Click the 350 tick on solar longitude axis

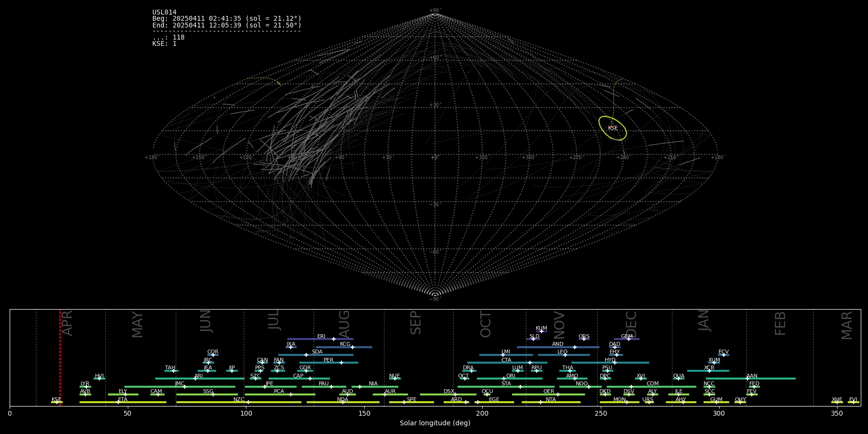tap(837, 413)
